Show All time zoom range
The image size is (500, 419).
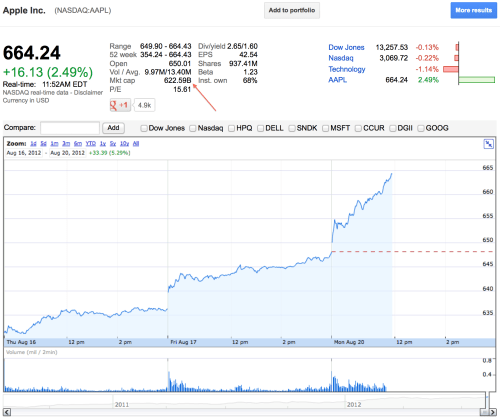tap(136, 144)
